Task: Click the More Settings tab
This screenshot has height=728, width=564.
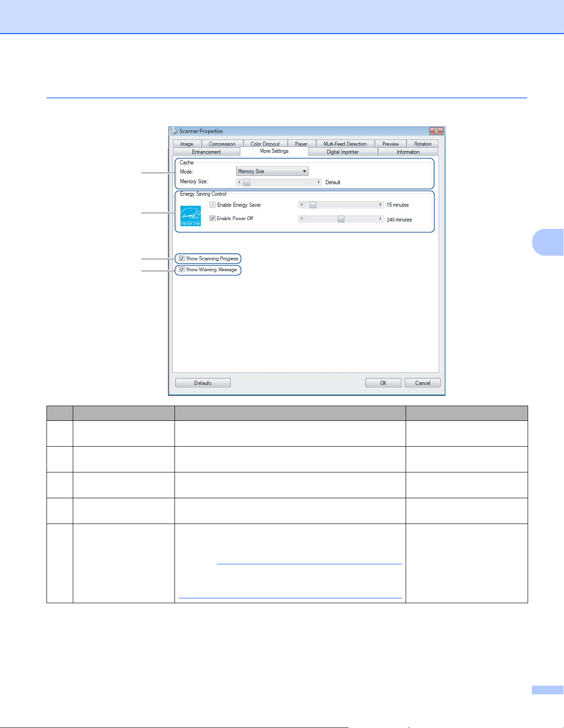Action: [x=274, y=151]
